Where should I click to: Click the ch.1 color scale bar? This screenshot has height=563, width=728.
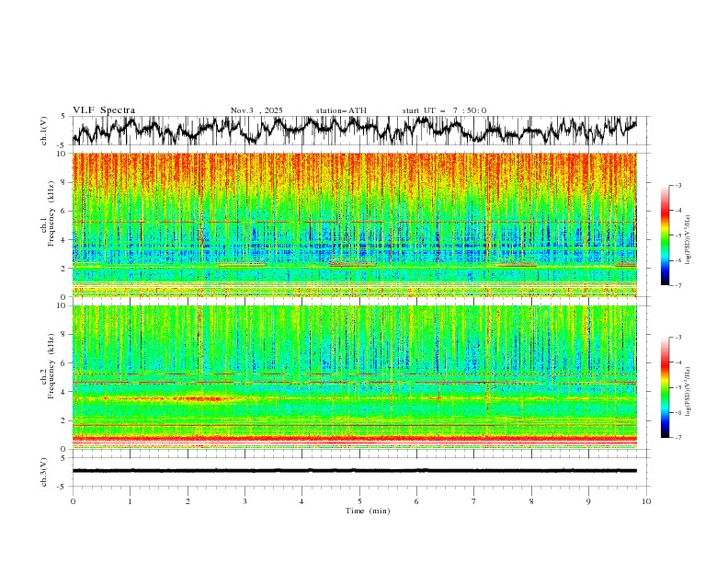click(x=665, y=236)
